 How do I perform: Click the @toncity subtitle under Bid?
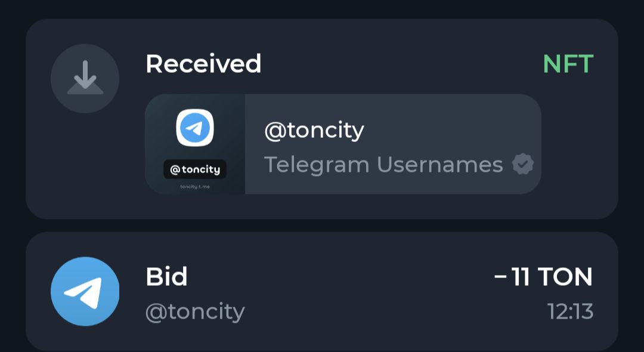click(195, 312)
